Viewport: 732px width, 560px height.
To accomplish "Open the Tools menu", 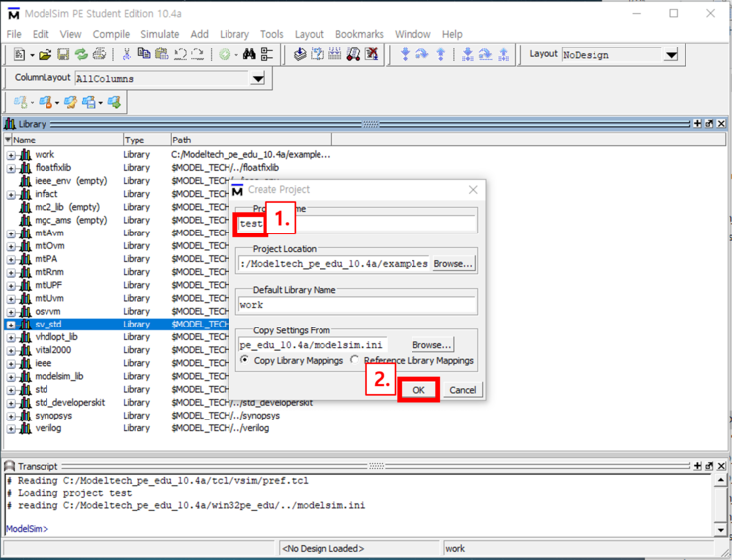I will point(272,34).
